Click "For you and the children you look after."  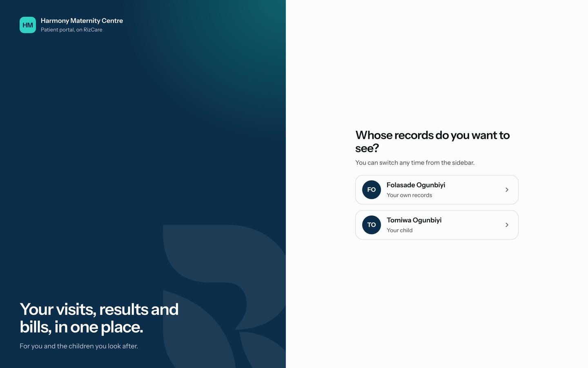pos(79,346)
